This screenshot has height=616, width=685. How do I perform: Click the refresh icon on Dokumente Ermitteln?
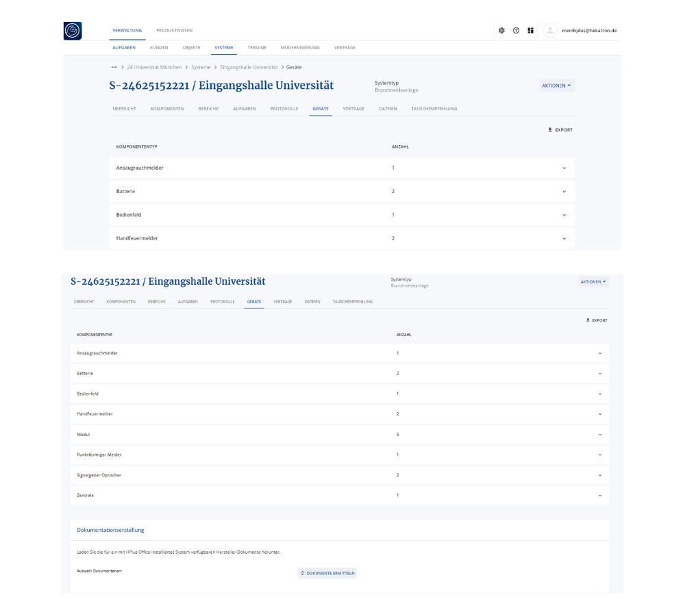(x=303, y=573)
